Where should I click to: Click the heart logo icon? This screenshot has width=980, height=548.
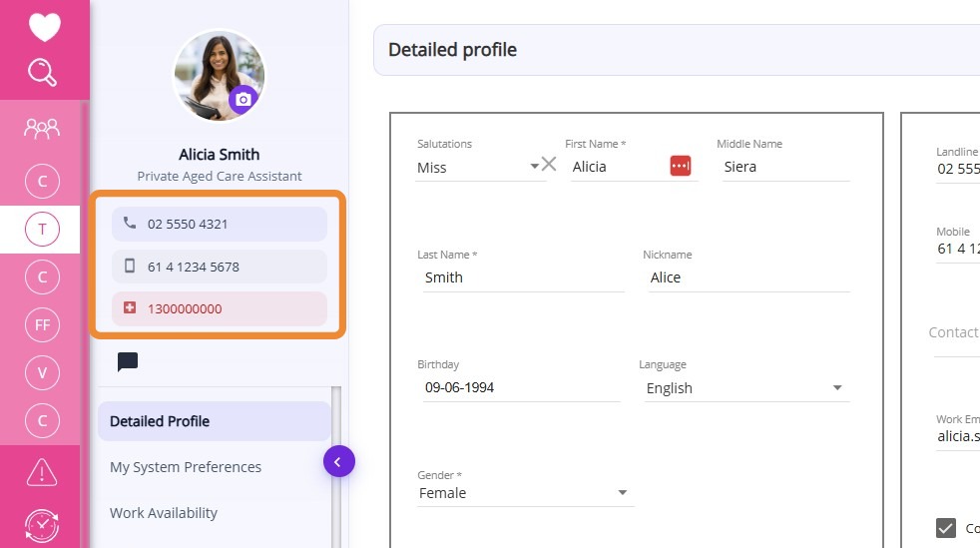(45, 26)
